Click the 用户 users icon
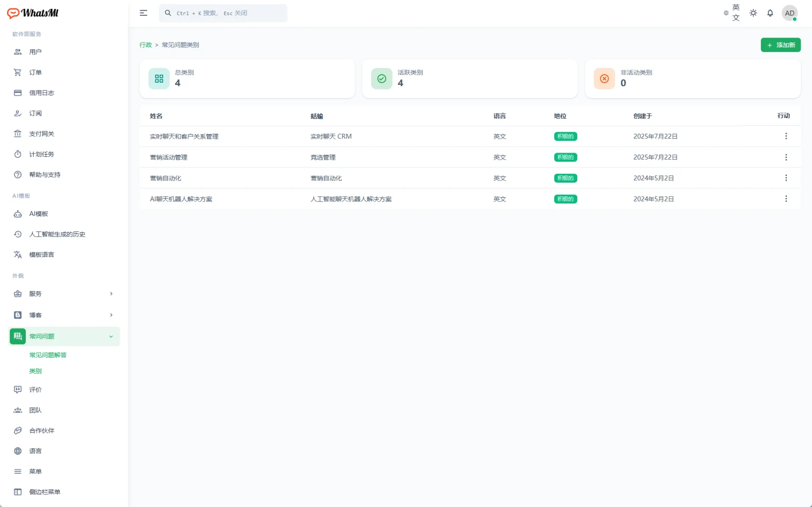 pyautogui.click(x=18, y=52)
